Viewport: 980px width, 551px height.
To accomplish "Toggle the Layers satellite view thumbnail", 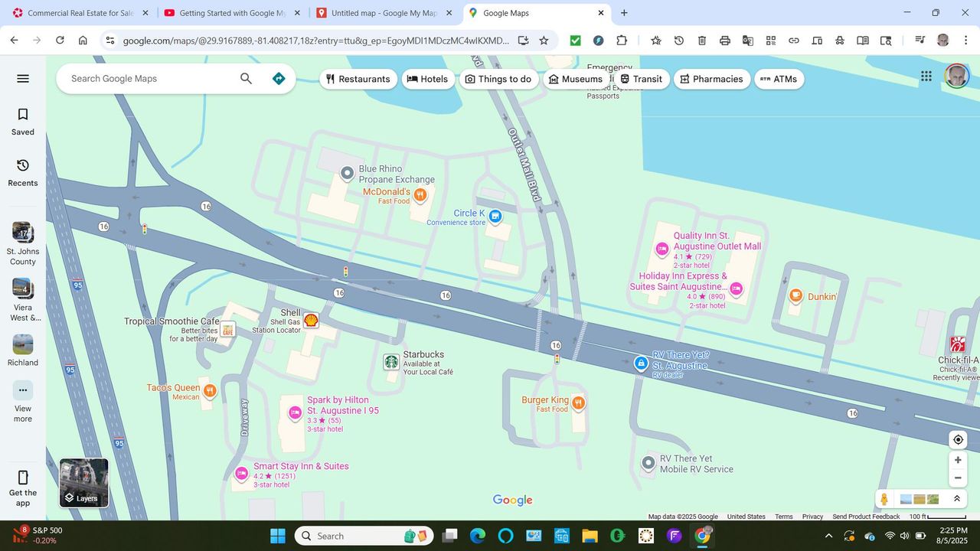I will (84, 483).
